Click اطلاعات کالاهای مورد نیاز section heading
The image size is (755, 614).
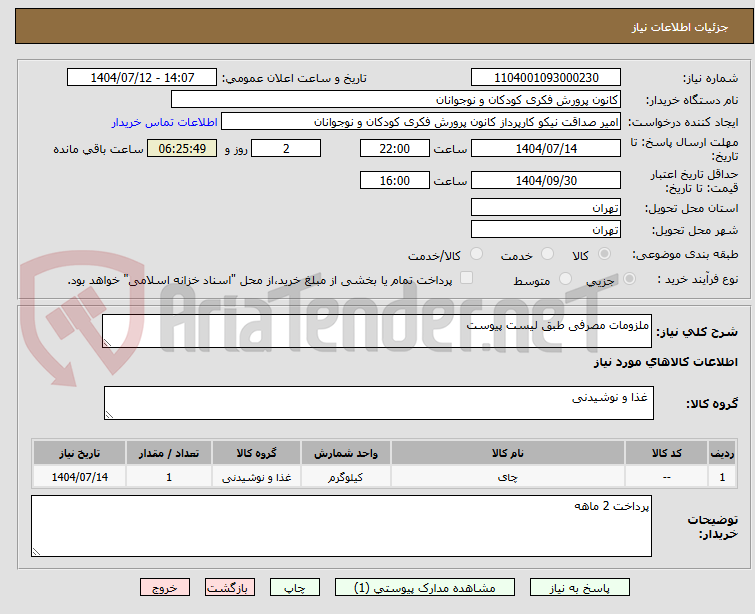coord(665,362)
